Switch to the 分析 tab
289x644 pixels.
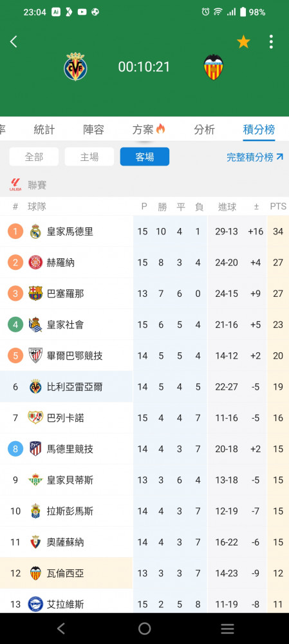(x=205, y=130)
